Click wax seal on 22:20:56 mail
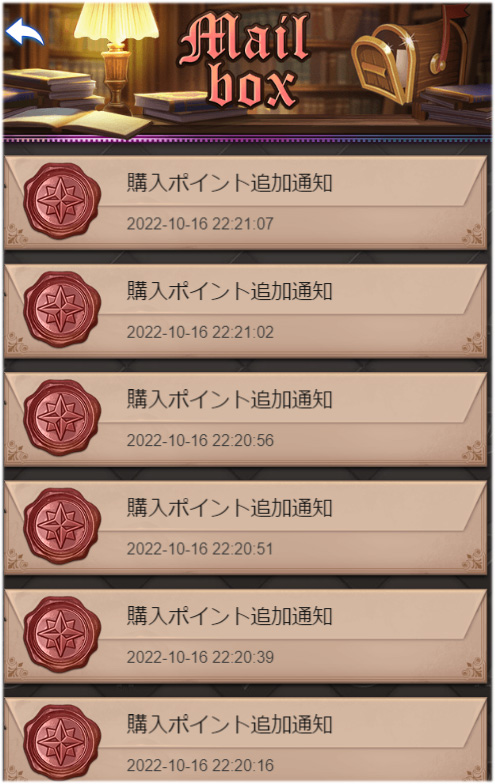Screen dimensions: 495x784 (x=62, y=418)
